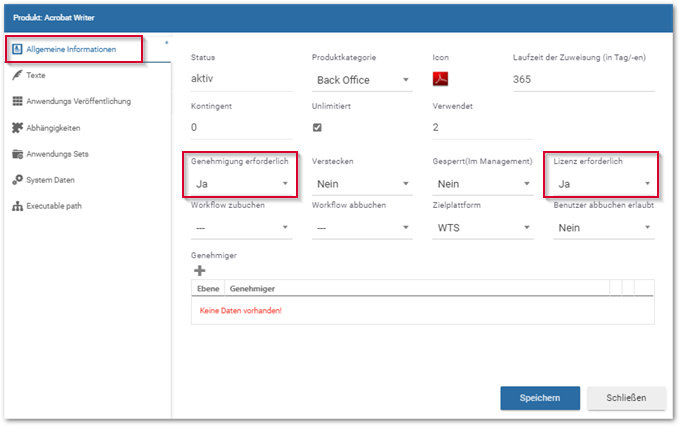Screen dimensions: 680x426
Task: Open the Benutzer abbuchen erlaubt dropdown
Action: point(604,228)
